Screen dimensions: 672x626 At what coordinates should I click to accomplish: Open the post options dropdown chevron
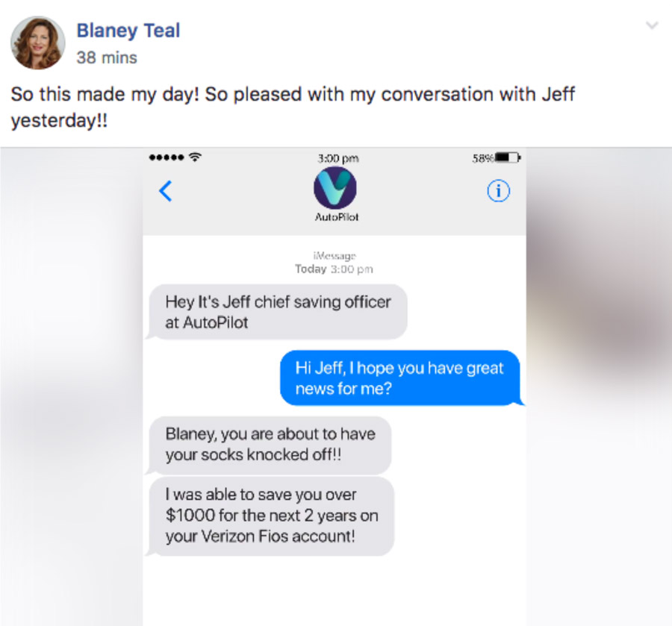coord(652,25)
